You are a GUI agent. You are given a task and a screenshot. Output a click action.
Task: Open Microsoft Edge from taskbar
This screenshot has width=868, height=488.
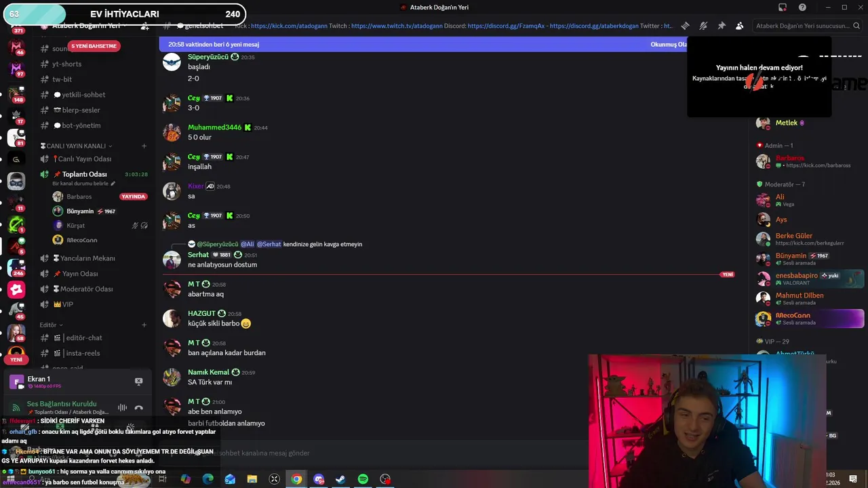point(208,479)
